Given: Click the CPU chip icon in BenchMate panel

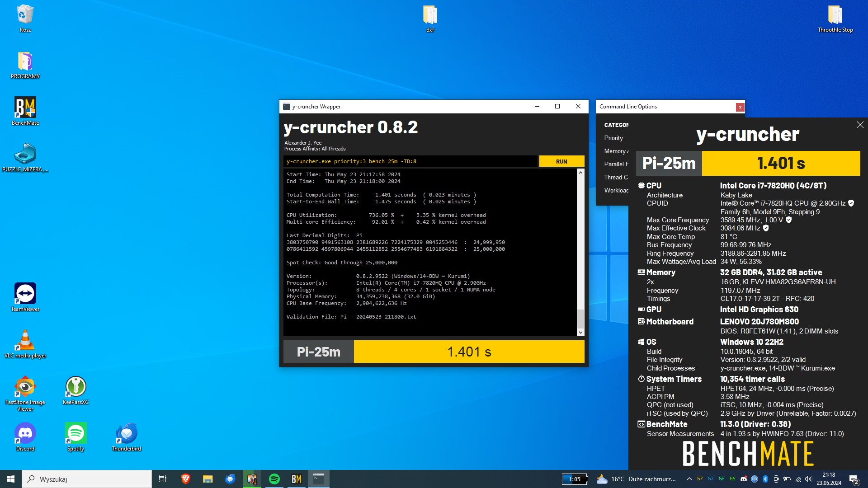Looking at the screenshot, I should coord(641,185).
